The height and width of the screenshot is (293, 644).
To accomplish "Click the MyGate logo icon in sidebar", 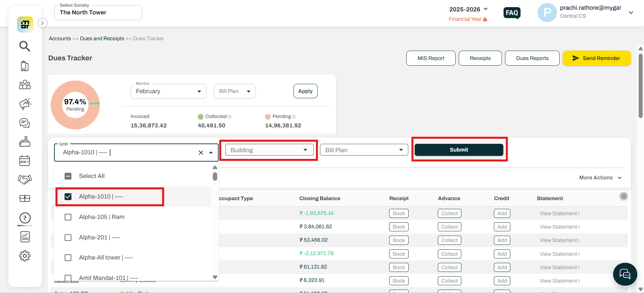I will [x=25, y=24].
